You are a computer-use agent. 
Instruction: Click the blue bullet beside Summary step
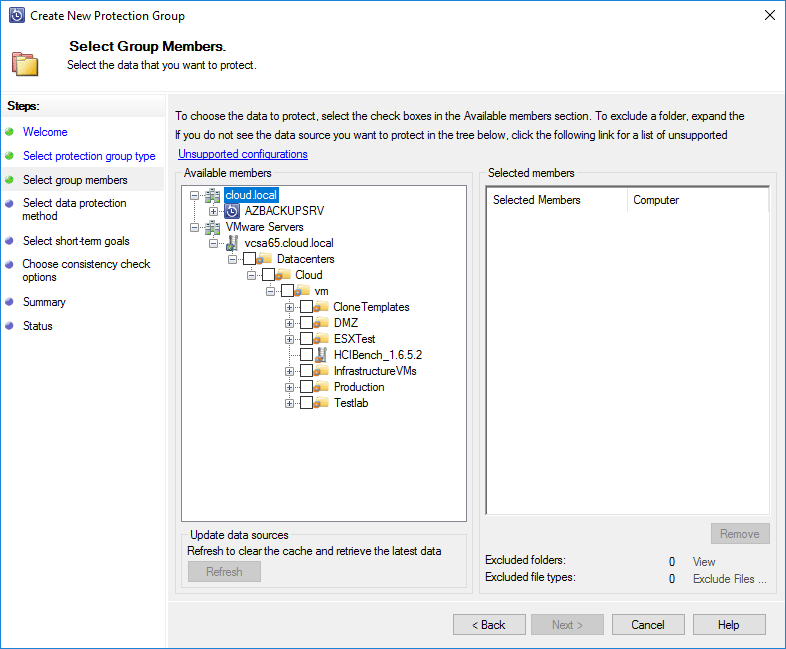[10, 302]
